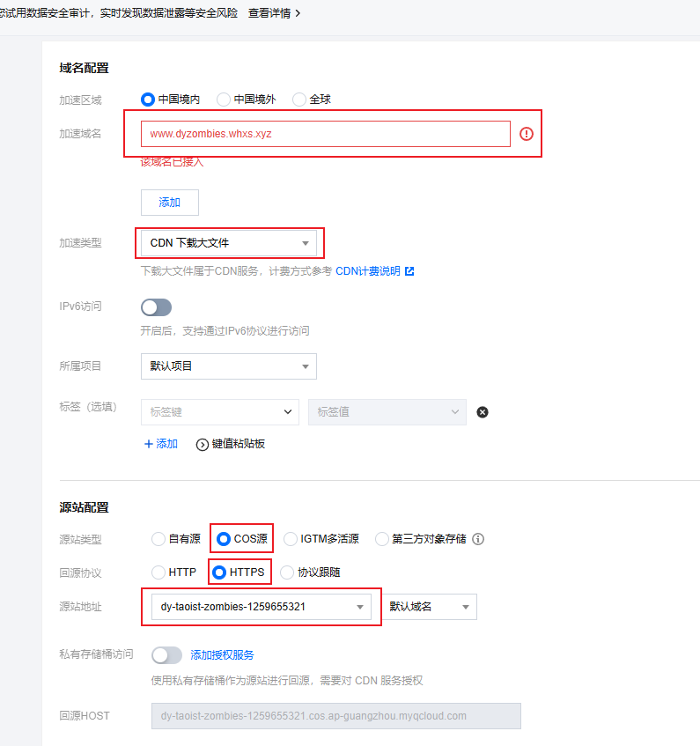The image size is (700, 746).
Task: Click the 加速域名 input field
Action: [x=325, y=134]
